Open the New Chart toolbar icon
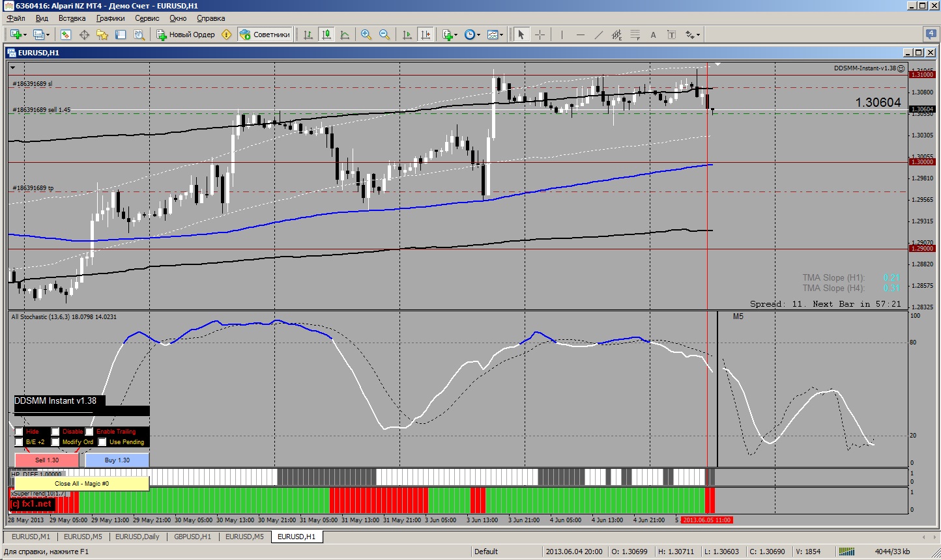 pos(15,35)
